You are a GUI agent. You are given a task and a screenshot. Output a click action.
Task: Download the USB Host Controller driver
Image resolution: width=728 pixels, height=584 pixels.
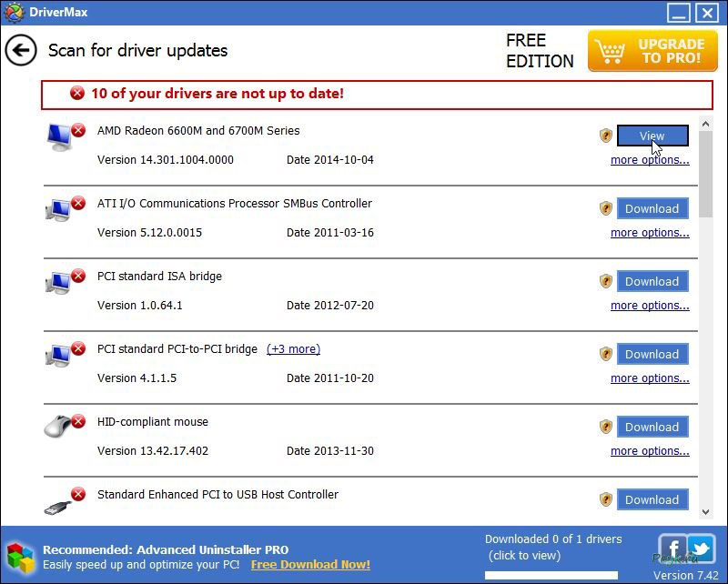pos(652,499)
